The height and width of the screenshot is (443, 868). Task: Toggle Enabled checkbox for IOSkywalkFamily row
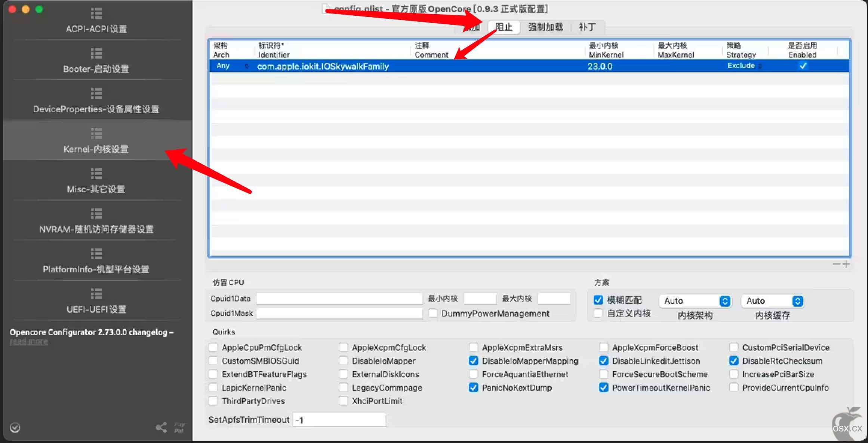click(x=803, y=66)
